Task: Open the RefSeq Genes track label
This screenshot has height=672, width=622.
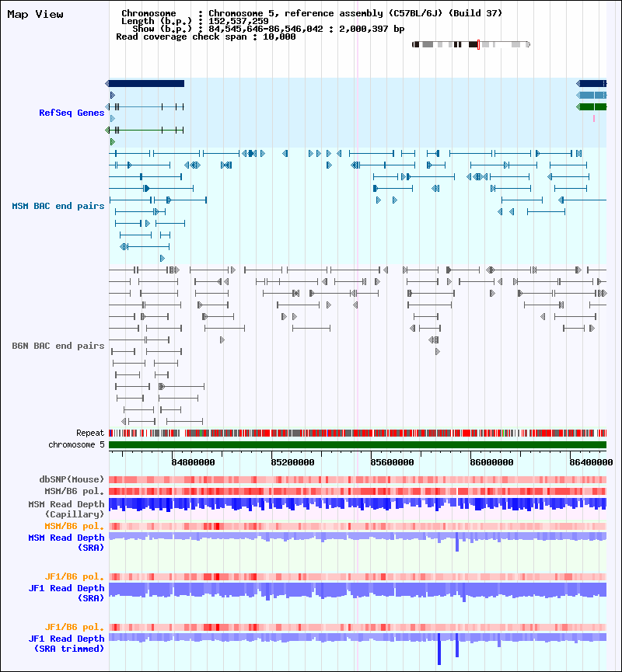Action: [72, 113]
